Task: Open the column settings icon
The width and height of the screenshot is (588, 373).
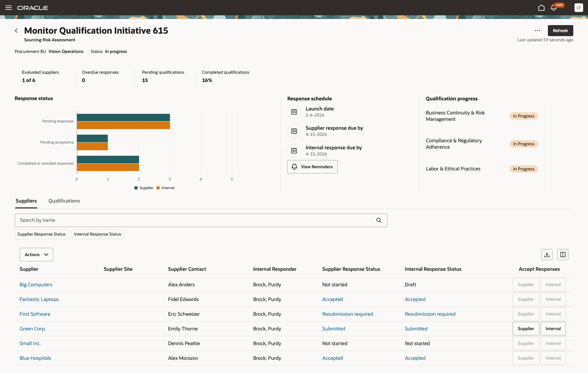Action: (x=563, y=255)
